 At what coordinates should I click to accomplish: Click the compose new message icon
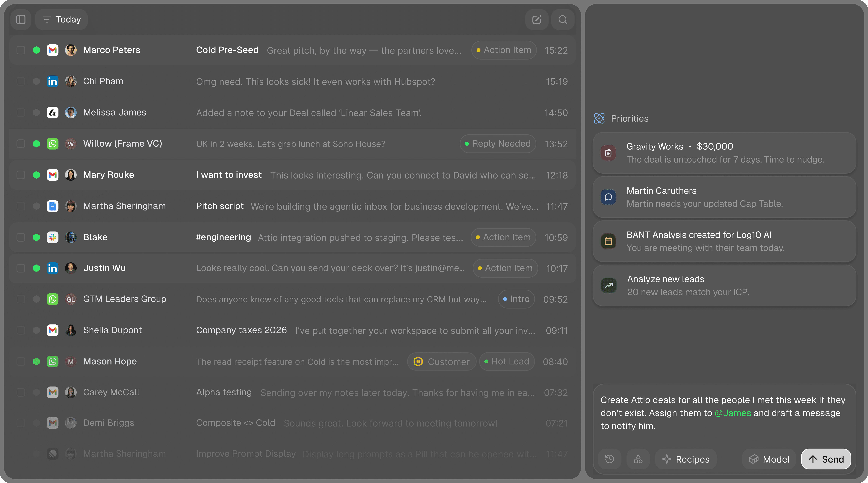pyautogui.click(x=536, y=19)
